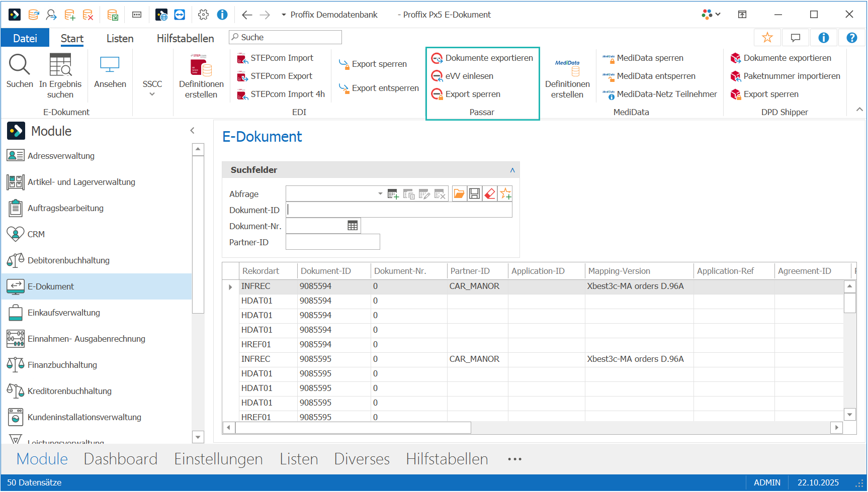Click the back arrow in title bar
This screenshot has width=868, height=492.
(247, 15)
